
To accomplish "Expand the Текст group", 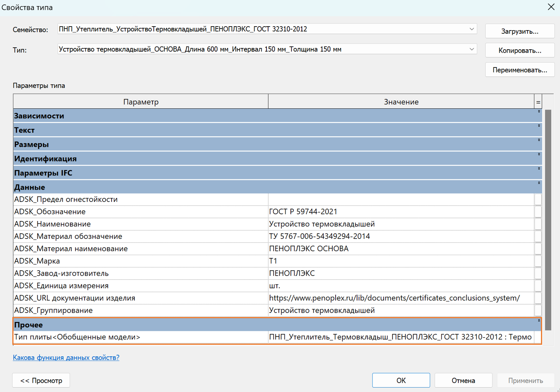I will point(539,126).
